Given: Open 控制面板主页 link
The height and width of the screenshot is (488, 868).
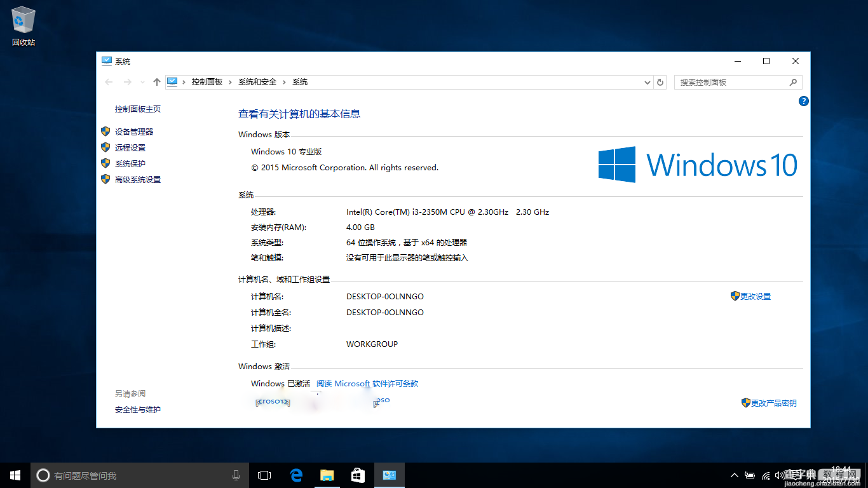Looking at the screenshot, I should 138,109.
